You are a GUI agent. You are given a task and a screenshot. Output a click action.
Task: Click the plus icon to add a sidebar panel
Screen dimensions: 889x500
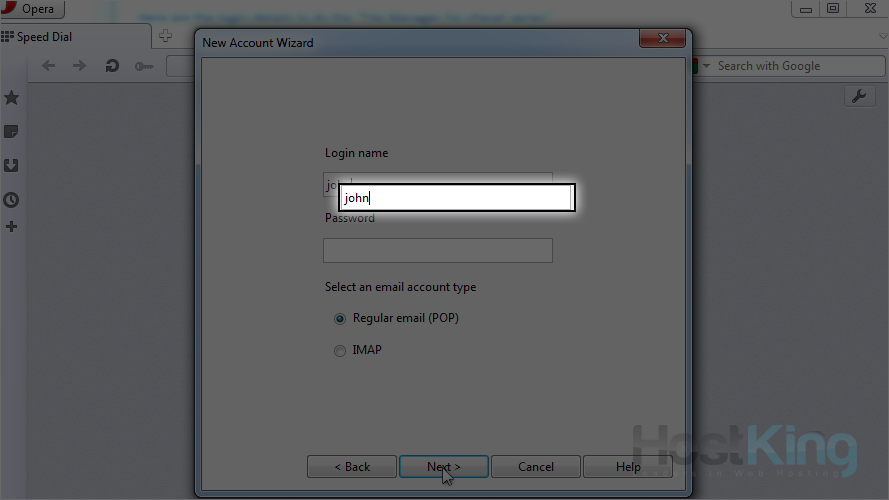(x=11, y=227)
